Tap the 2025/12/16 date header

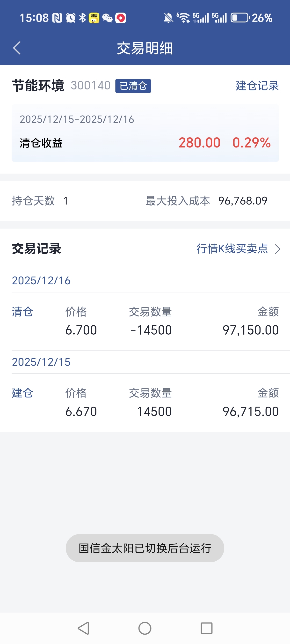41,280
